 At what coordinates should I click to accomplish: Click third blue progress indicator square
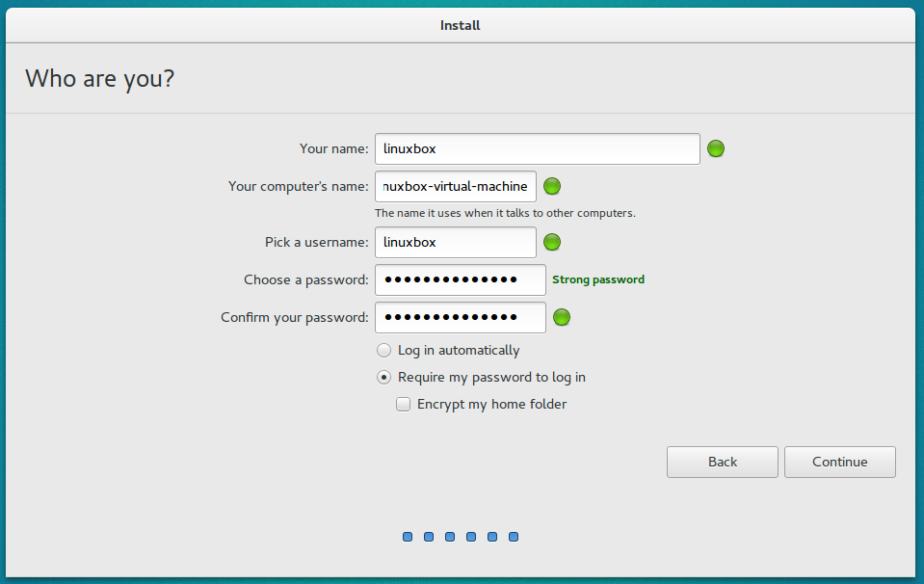[450, 537]
